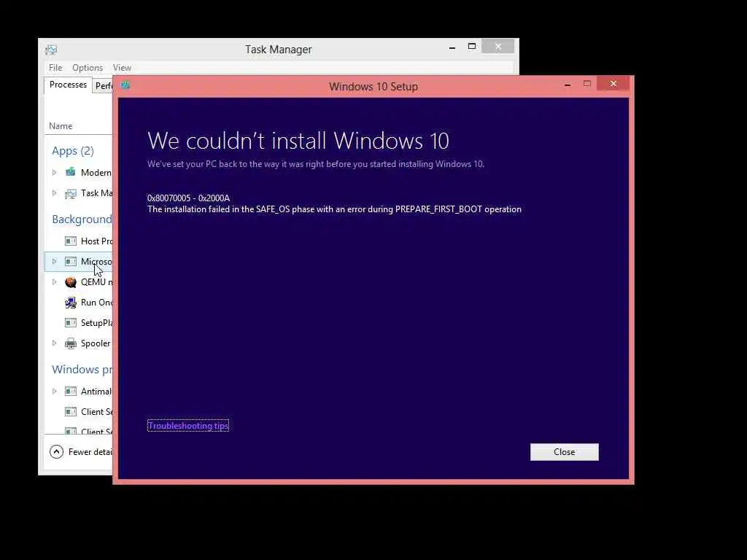Click the QEMU process icon
The image size is (747, 560).
(71, 282)
